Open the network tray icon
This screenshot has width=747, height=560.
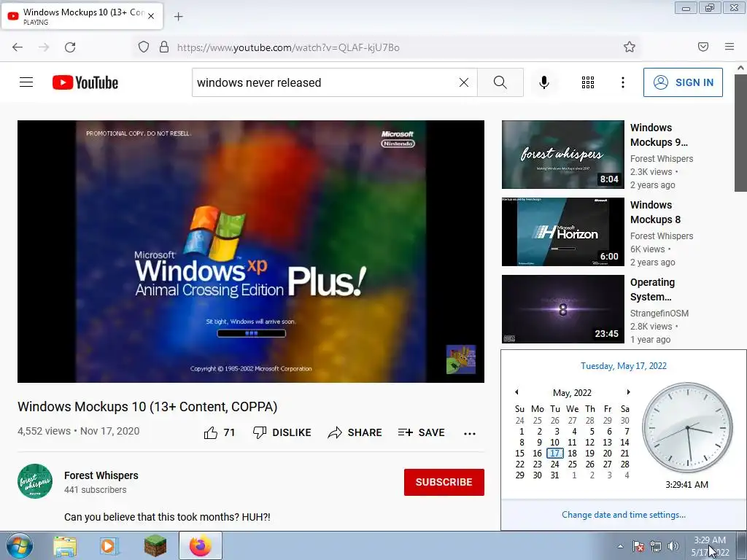[x=656, y=546]
